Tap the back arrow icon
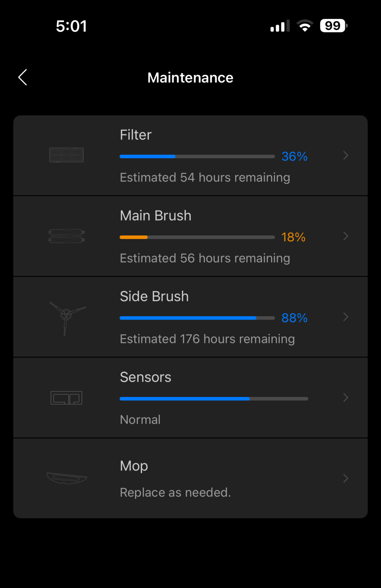The height and width of the screenshot is (588, 381). pyautogui.click(x=23, y=77)
